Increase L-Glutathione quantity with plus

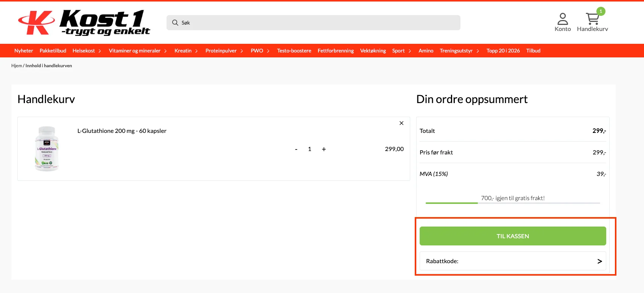pyautogui.click(x=324, y=149)
